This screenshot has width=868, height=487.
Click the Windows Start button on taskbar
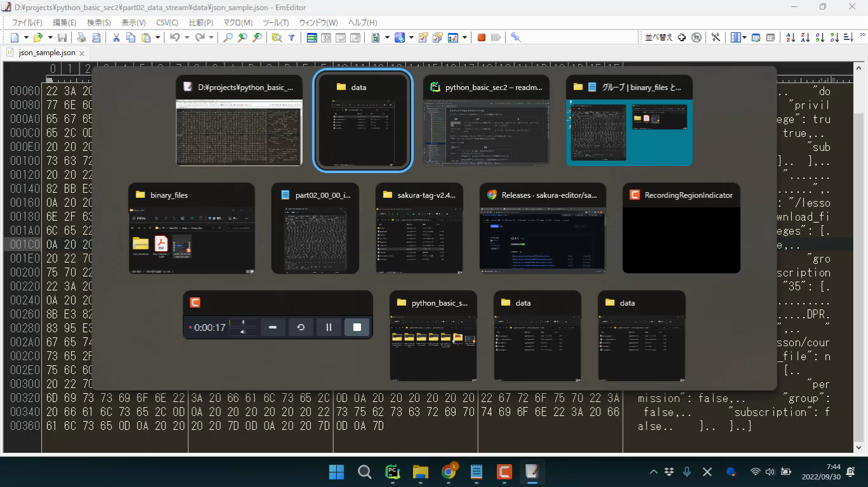[336, 472]
